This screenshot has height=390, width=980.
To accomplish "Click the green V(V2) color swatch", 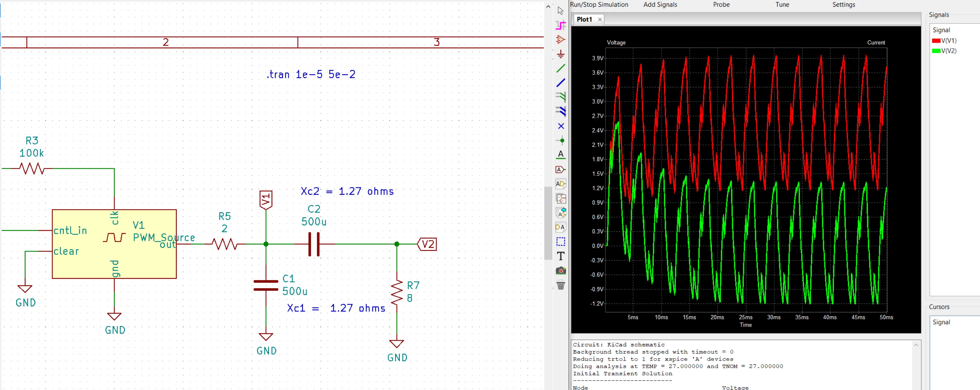I will [x=936, y=51].
